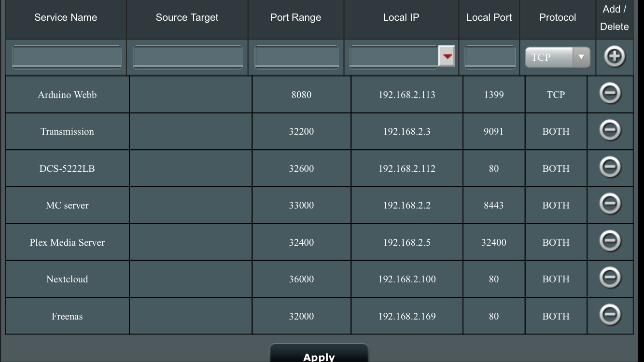Click the Service Name column header
Screen dimensions: 644x362
click(66, 17)
